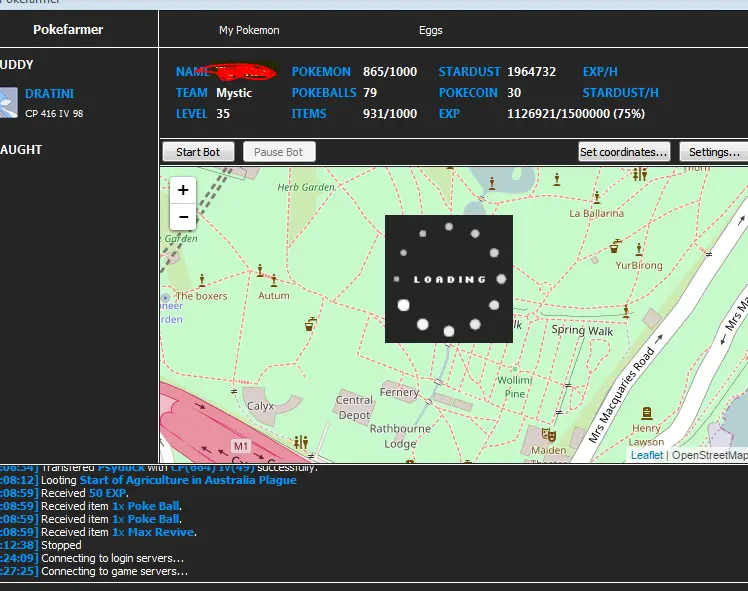Open the Set coordinates dialog

(624, 152)
